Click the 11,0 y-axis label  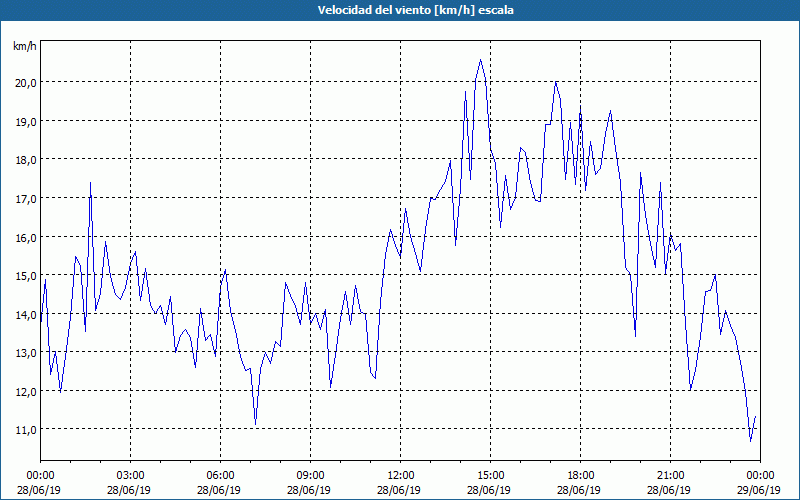pyautogui.click(x=25, y=430)
